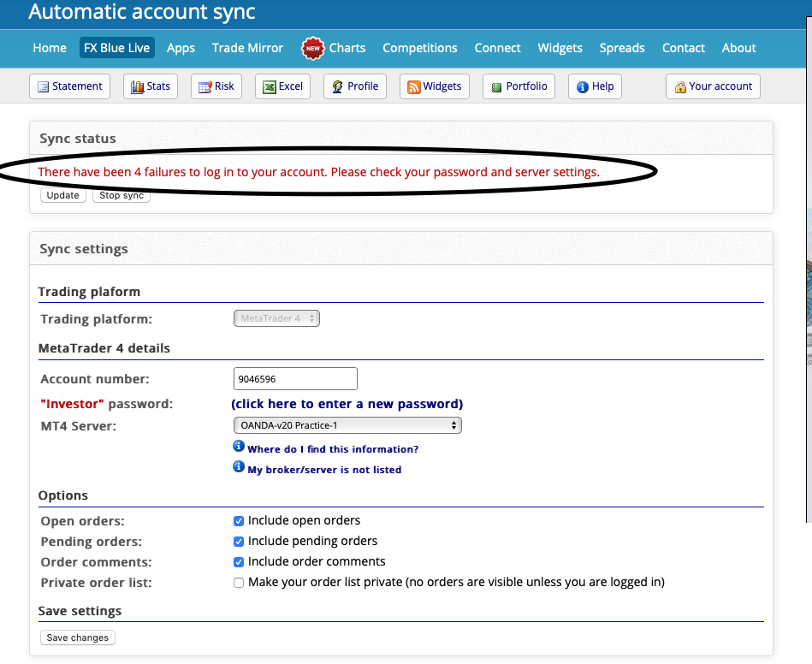This screenshot has width=812, height=664.
Task: Open Widgets in top navigation bar
Action: pos(560,48)
